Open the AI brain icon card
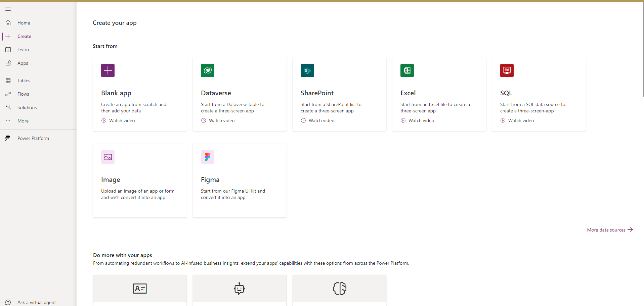The width and height of the screenshot is (644, 306). pyautogui.click(x=339, y=289)
